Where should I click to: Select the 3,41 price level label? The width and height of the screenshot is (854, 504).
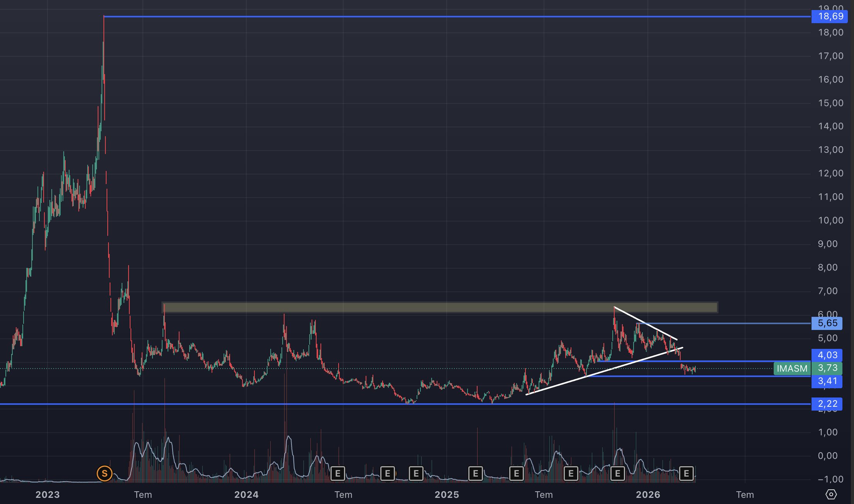(827, 381)
